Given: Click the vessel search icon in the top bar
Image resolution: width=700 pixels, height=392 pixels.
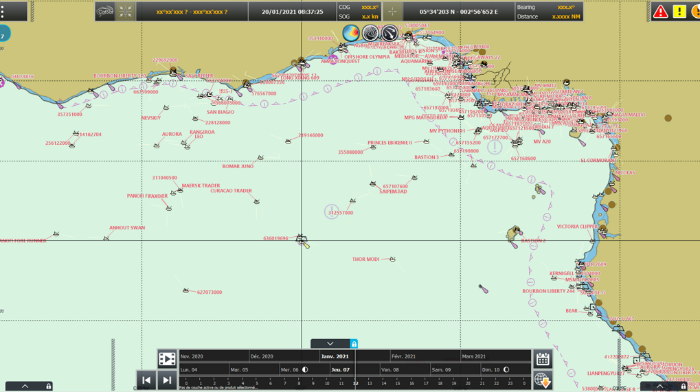Looking at the screenshot, I should (105, 12).
